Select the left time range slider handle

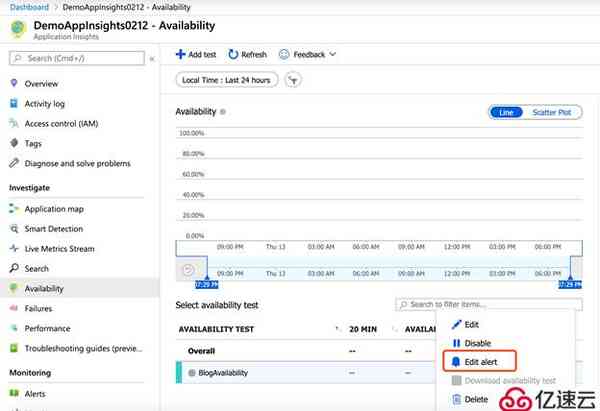tap(207, 284)
